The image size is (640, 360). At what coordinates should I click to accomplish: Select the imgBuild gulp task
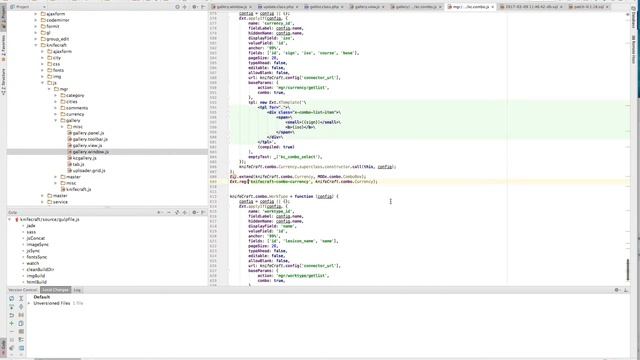click(36, 276)
